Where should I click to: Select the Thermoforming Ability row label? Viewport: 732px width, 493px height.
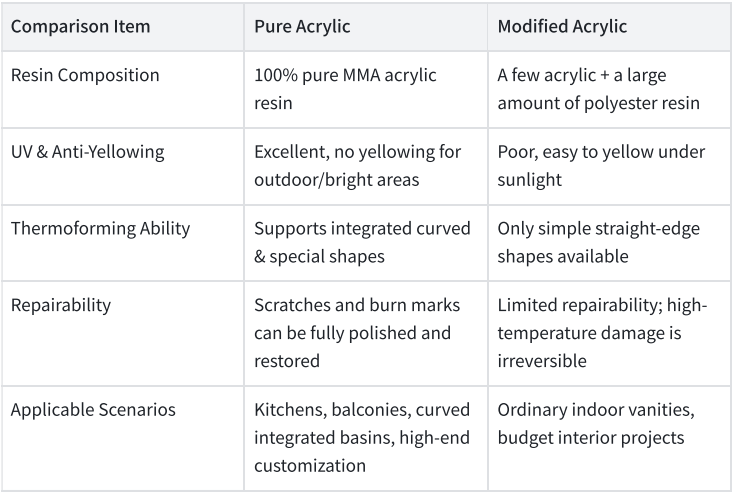click(x=100, y=228)
